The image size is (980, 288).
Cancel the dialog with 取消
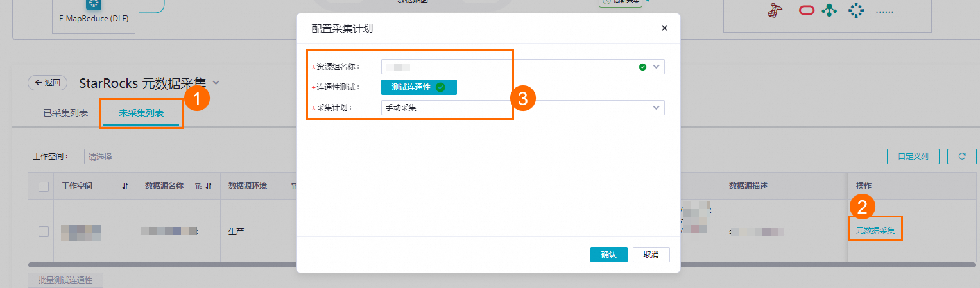651,255
